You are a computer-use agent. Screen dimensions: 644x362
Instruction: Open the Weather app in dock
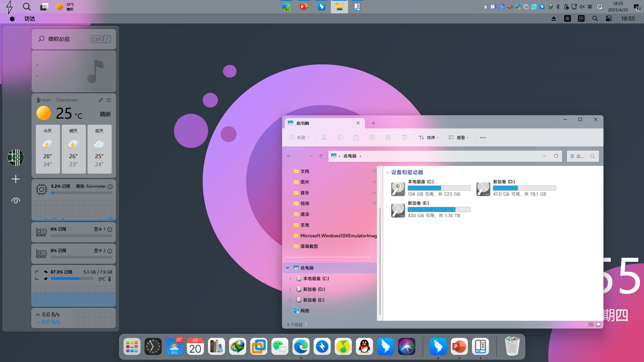click(174, 347)
